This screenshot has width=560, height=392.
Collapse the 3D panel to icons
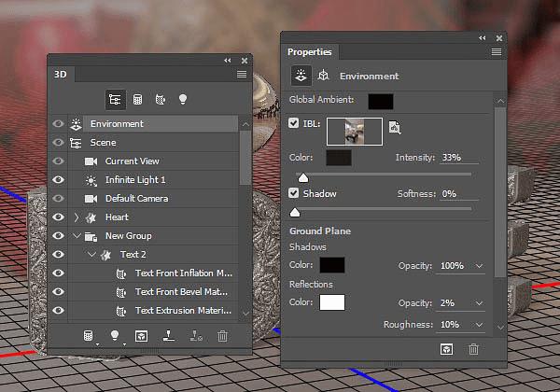point(228,61)
